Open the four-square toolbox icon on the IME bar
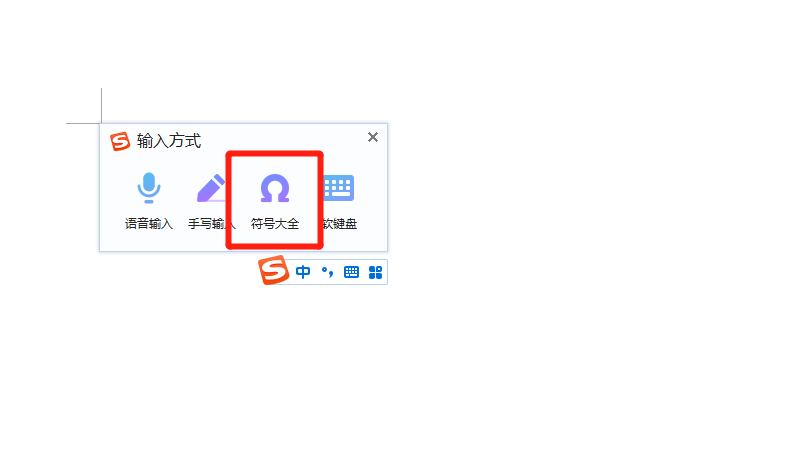 pyautogui.click(x=376, y=272)
